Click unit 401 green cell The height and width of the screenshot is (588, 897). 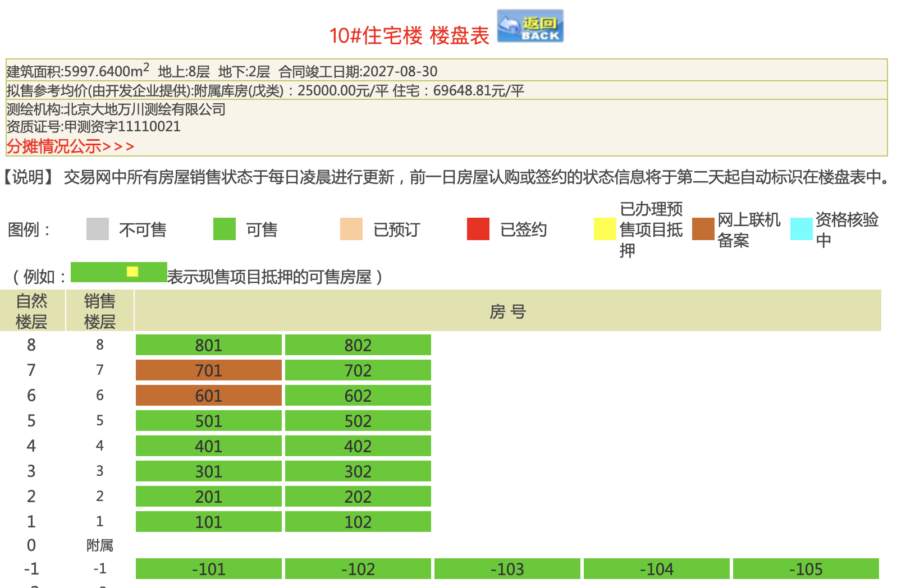coord(208,446)
